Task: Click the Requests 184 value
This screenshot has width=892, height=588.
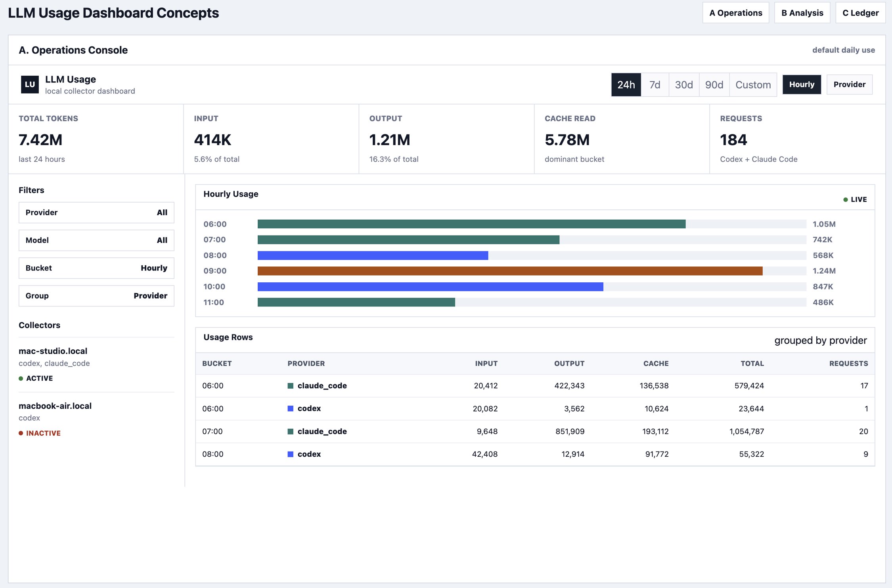Action: [x=733, y=140]
